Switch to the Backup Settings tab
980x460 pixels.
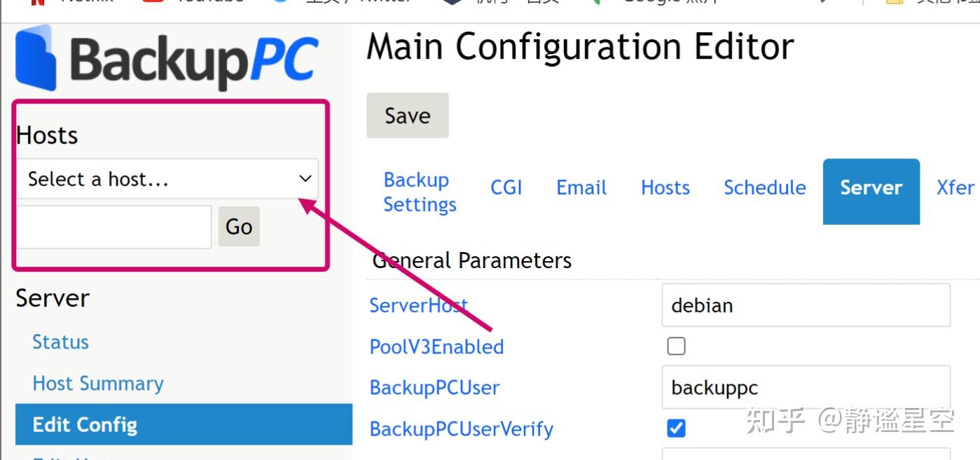(420, 192)
